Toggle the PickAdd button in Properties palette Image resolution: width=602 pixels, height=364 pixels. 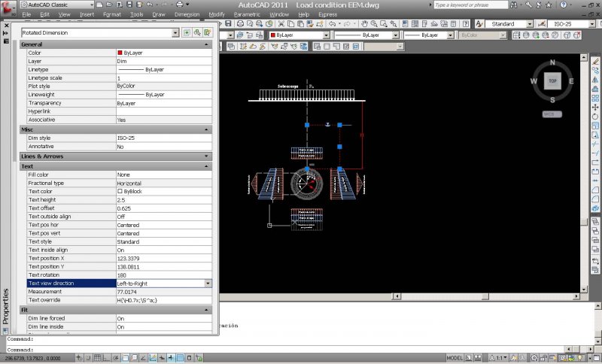(187, 32)
